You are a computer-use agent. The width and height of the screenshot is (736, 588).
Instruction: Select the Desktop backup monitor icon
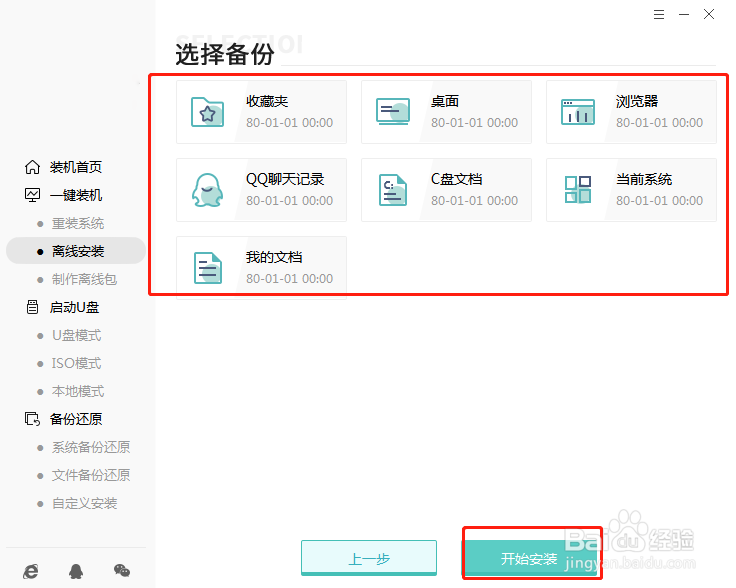click(x=393, y=111)
